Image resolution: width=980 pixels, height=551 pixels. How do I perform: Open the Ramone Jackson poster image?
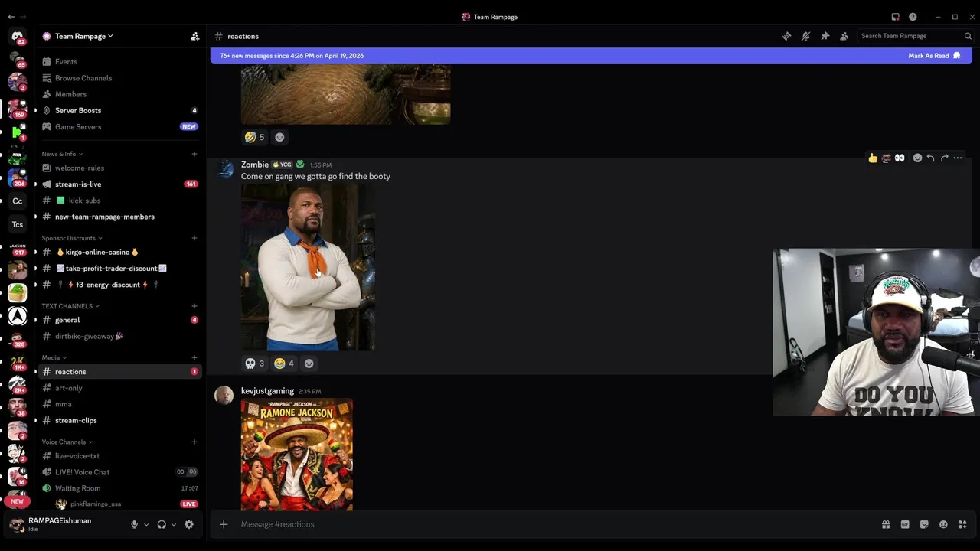297,455
